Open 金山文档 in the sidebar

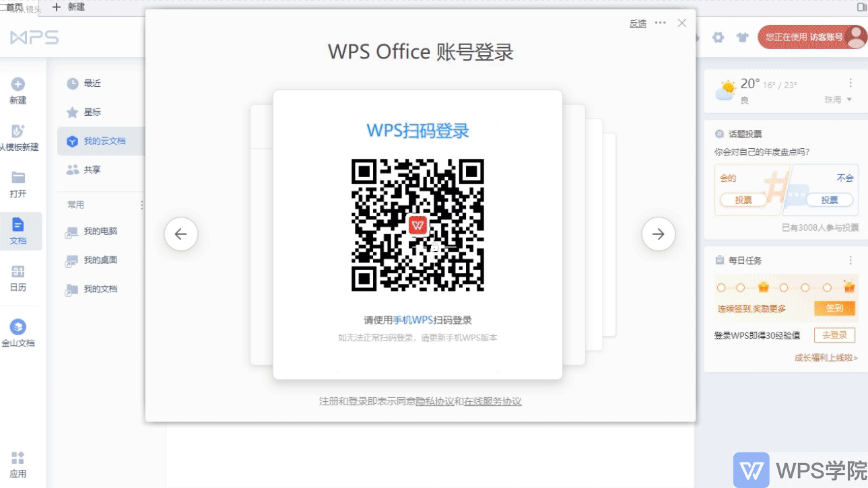[18, 333]
